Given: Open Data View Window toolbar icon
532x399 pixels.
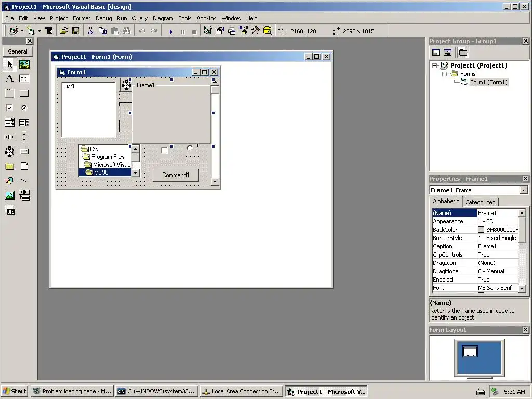Looking at the screenshot, I should point(268,31).
